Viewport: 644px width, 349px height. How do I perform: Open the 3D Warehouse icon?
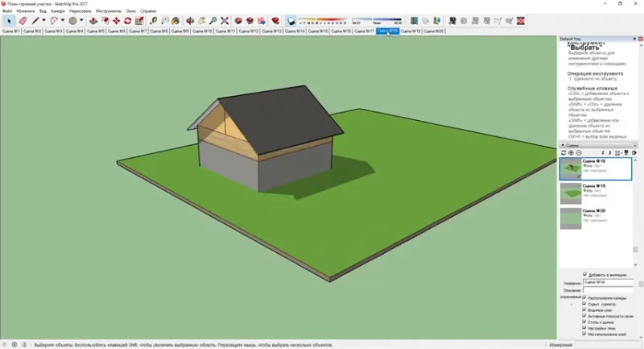(x=238, y=21)
